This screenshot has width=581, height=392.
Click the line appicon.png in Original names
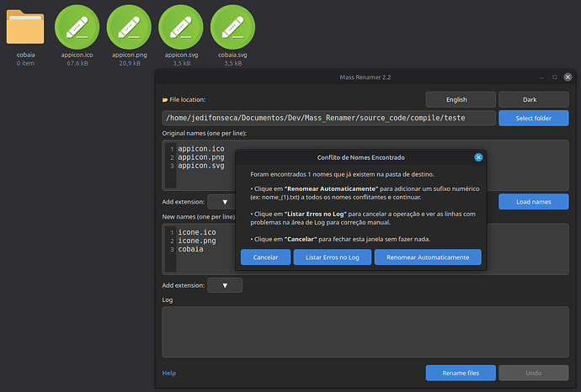201,157
